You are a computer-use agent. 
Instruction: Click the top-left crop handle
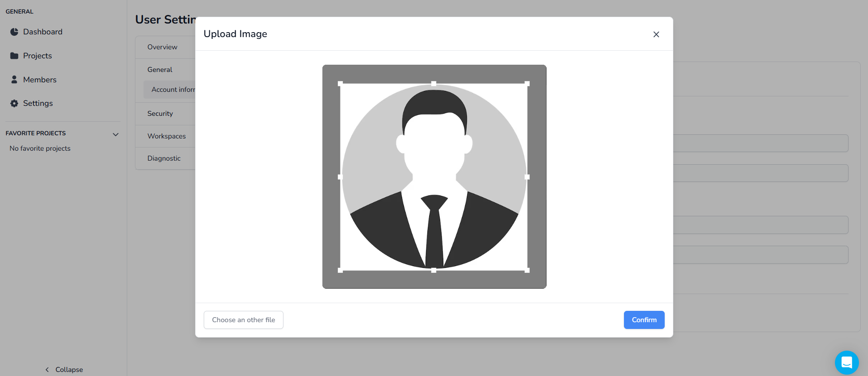pyautogui.click(x=340, y=84)
